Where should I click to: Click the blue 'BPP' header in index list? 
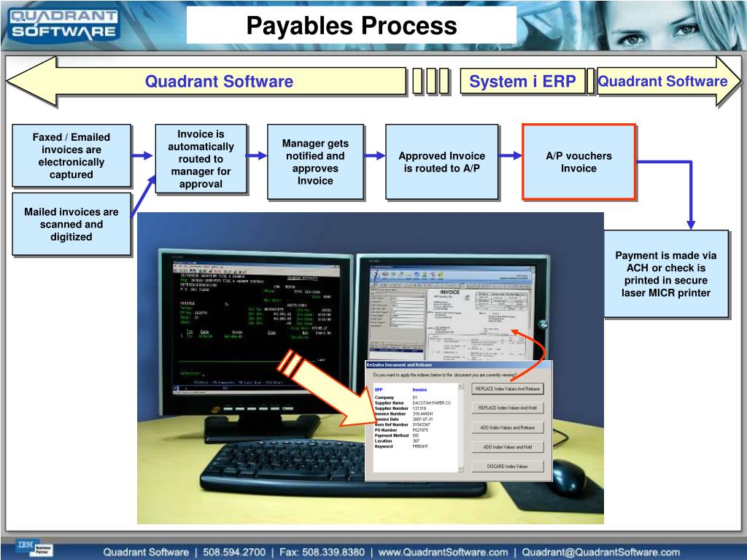tap(379, 389)
